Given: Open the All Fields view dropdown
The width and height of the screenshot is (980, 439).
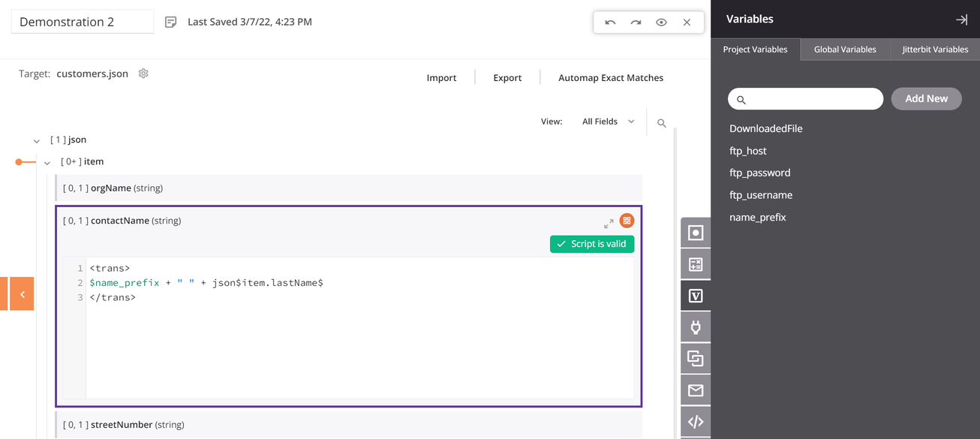Looking at the screenshot, I should (x=608, y=122).
